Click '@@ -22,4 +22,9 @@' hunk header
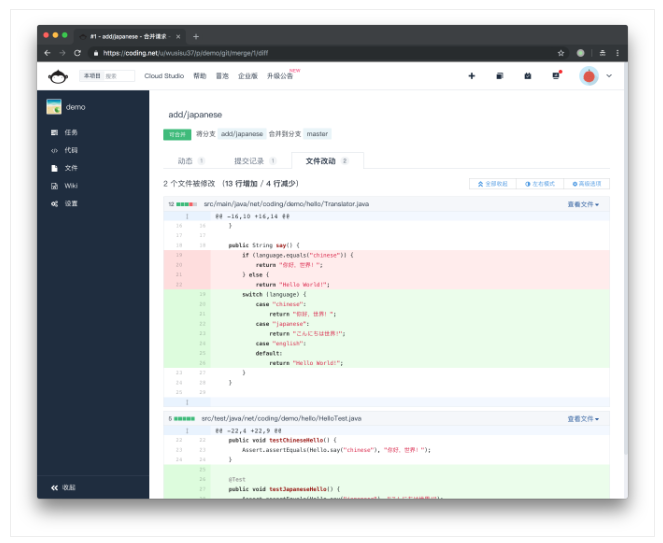 pos(248,431)
